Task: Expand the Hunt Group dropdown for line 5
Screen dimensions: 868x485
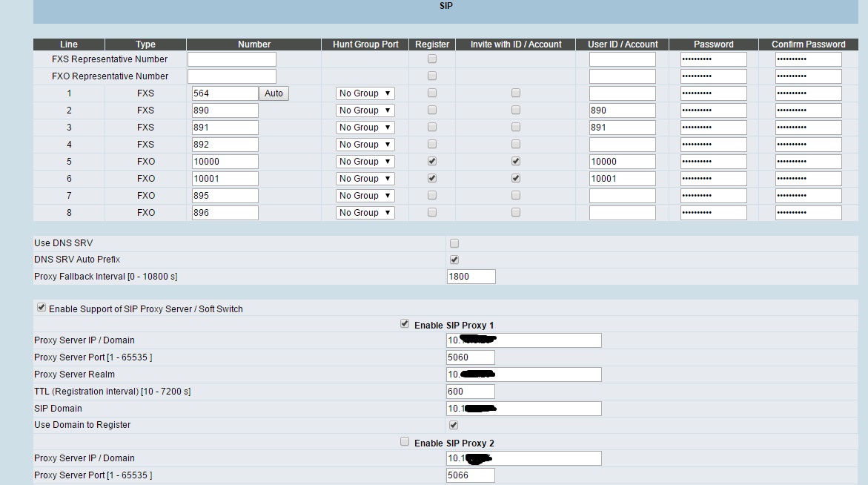Action: point(365,162)
